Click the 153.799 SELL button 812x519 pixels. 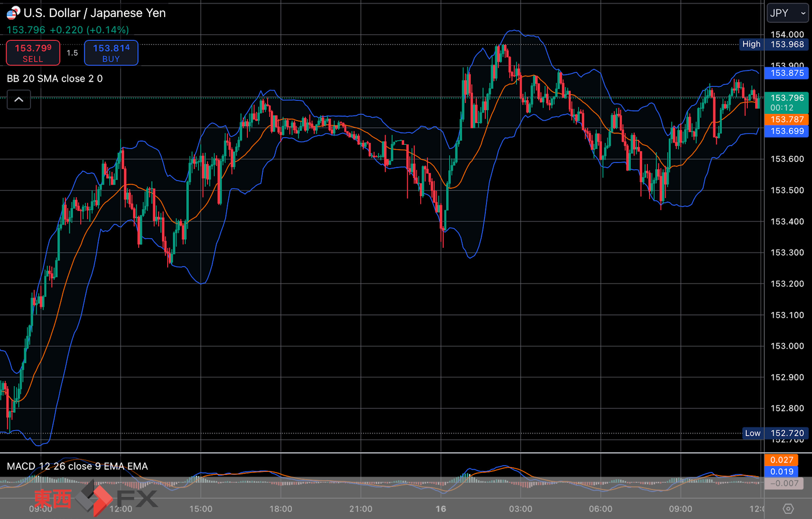click(33, 53)
